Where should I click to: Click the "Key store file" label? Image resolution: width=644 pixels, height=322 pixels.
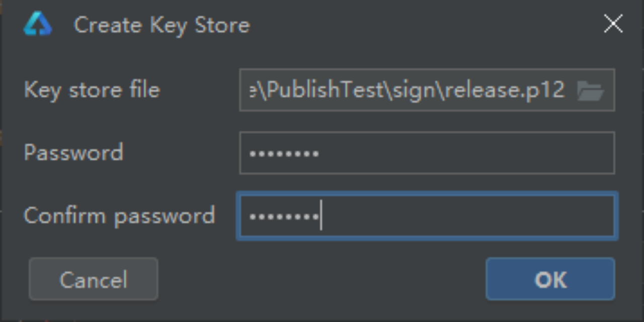point(92,90)
